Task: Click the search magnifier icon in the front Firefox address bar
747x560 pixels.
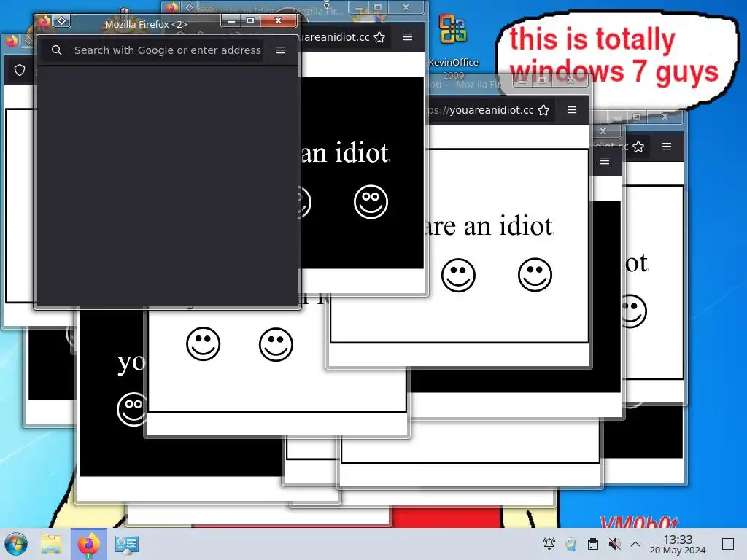Action: pyautogui.click(x=57, y=50)
